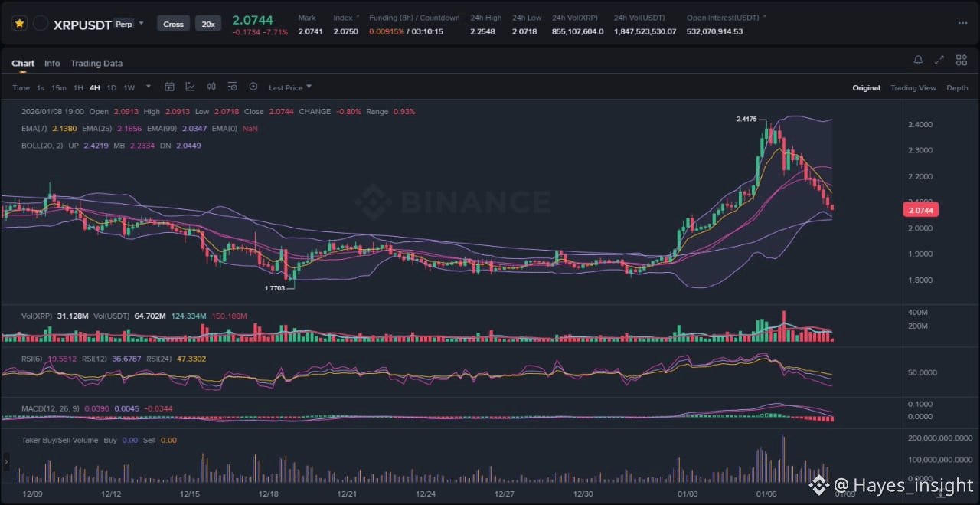The image size is (980, 505).
Task: Click the left panel expand handle
Action: (x=7, y=462)
